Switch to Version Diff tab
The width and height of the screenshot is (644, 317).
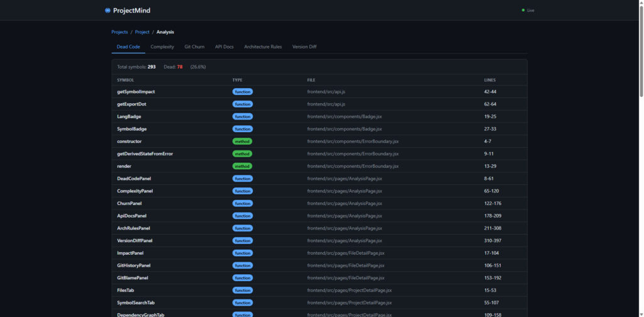(304, 47)
